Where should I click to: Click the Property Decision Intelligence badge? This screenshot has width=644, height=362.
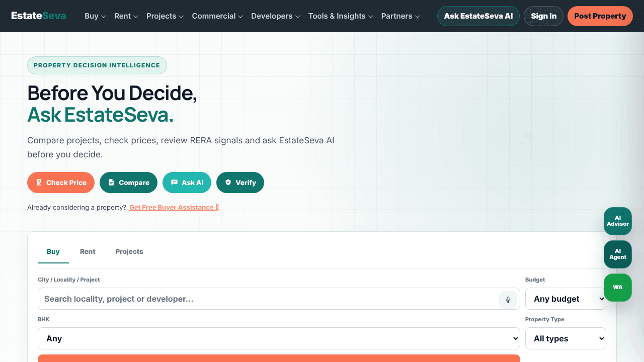tap(97, 65)
